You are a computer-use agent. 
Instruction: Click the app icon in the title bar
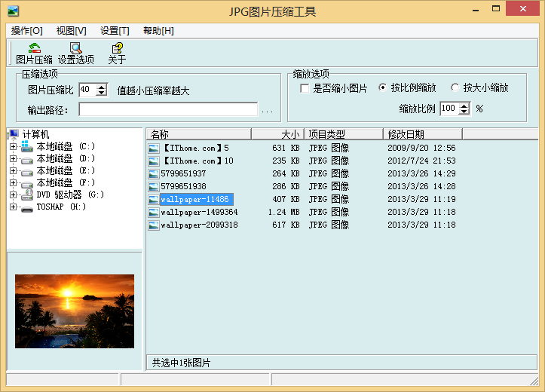(14, 11)
